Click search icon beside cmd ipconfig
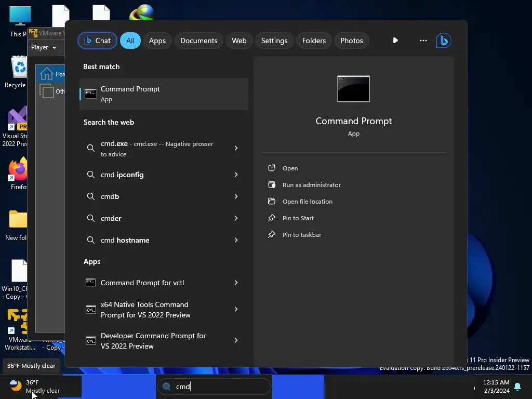 90,175
